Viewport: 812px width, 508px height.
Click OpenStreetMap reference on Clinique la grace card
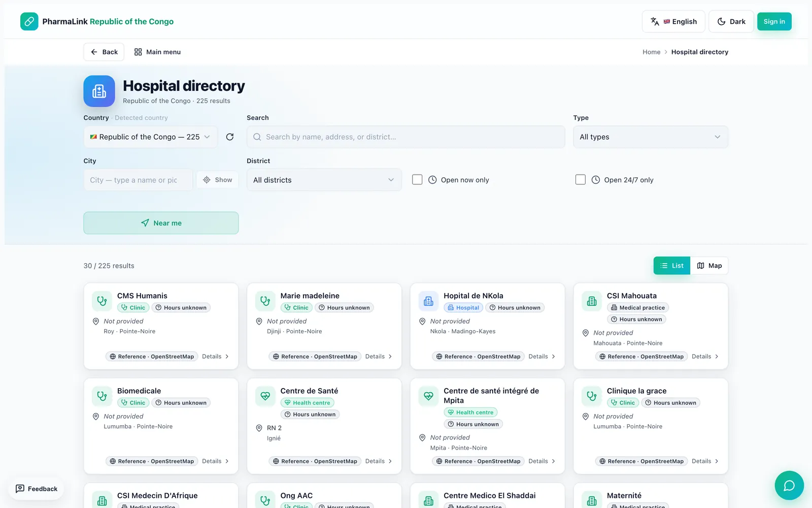[641, 461]
